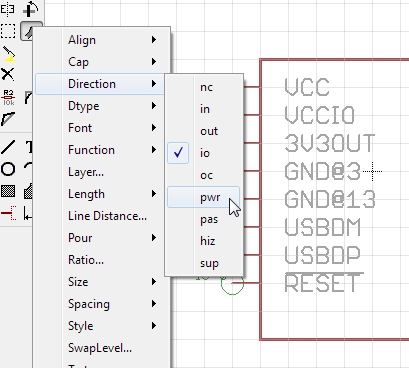Select the Rotate tool icon

(x=30, y=9)
